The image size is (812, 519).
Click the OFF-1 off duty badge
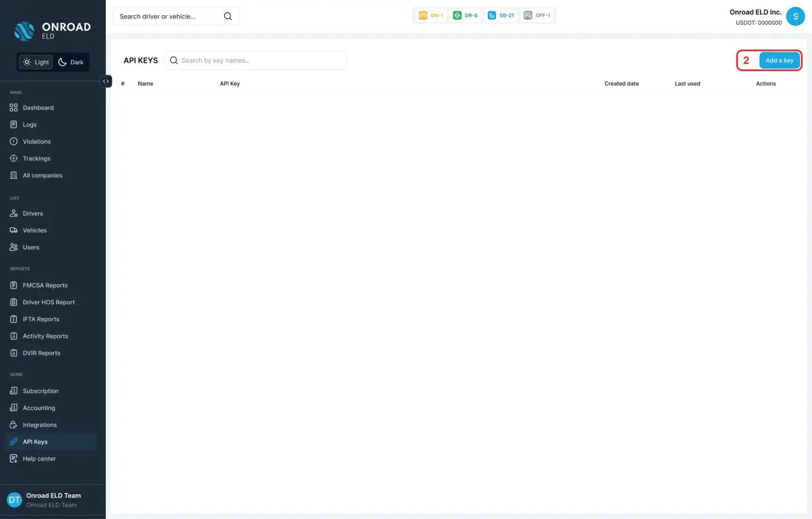[x=537, y=15]
